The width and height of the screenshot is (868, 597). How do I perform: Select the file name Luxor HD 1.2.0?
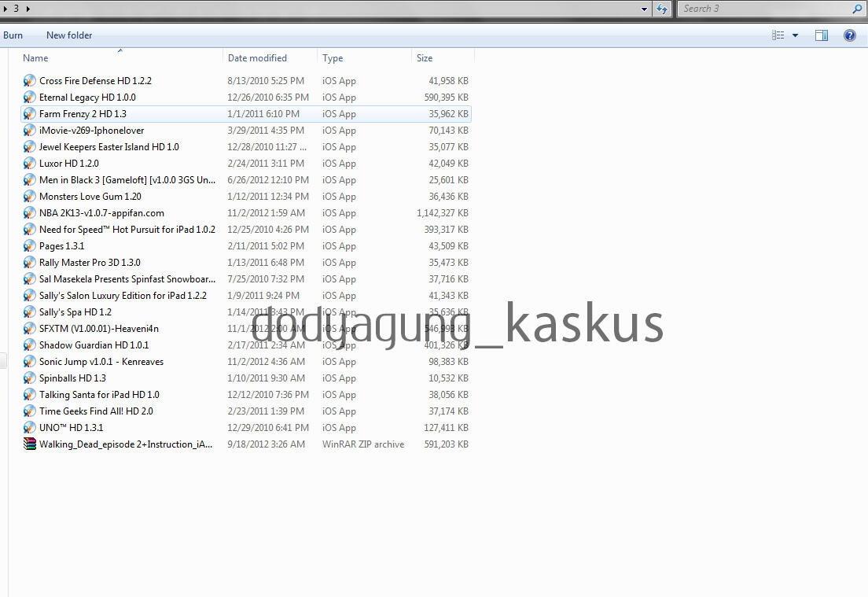(x=68, y=164)
